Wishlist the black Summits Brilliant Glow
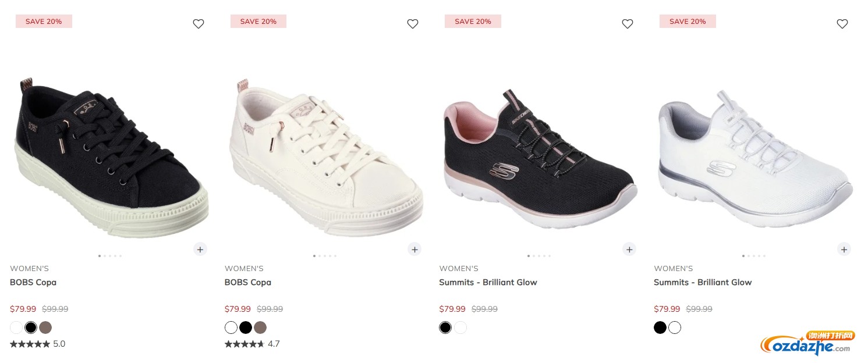 tap(628, 24)
